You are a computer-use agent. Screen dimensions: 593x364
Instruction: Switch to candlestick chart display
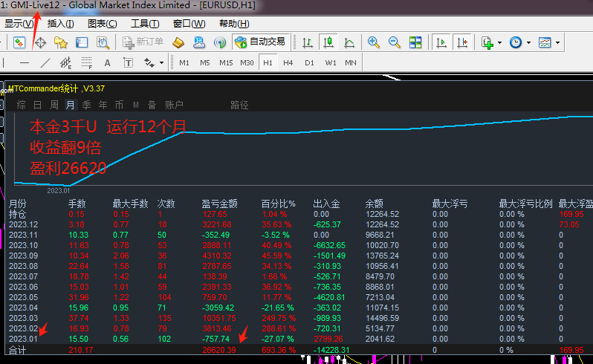(x=328, y=42)
